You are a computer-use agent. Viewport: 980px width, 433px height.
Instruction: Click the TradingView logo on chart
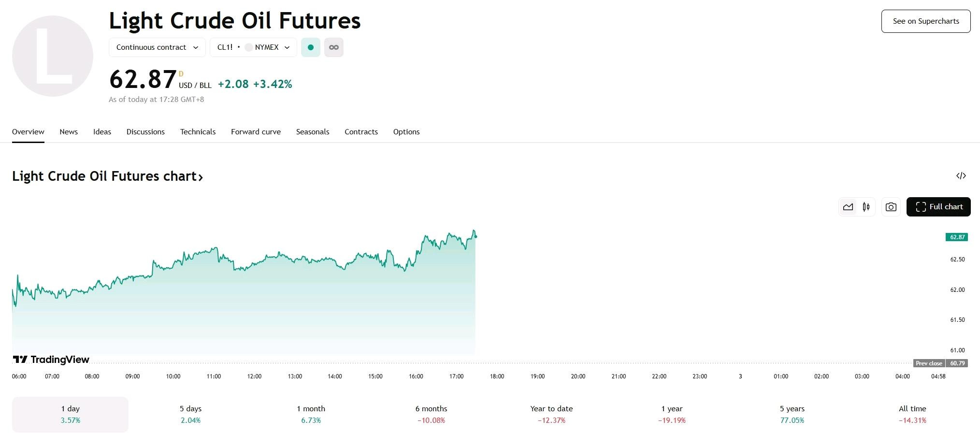(51, 360)
